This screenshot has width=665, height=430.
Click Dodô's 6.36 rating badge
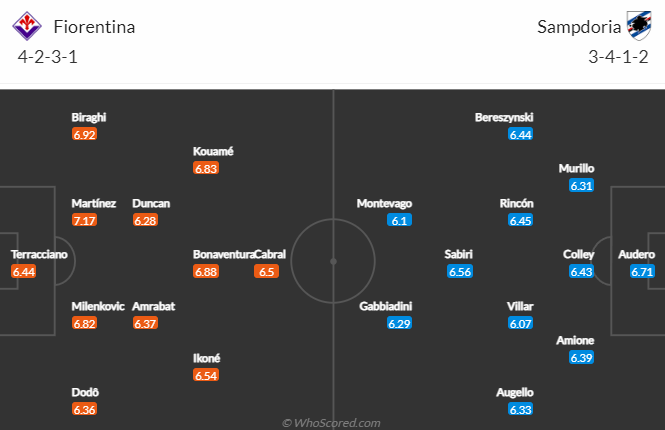tap(84, 409)
